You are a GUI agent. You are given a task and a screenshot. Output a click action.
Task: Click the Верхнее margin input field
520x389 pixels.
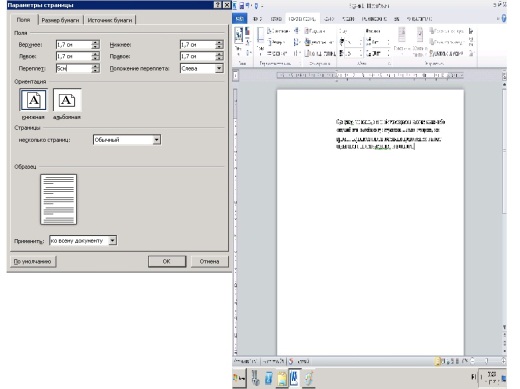[x=74, y=45]
